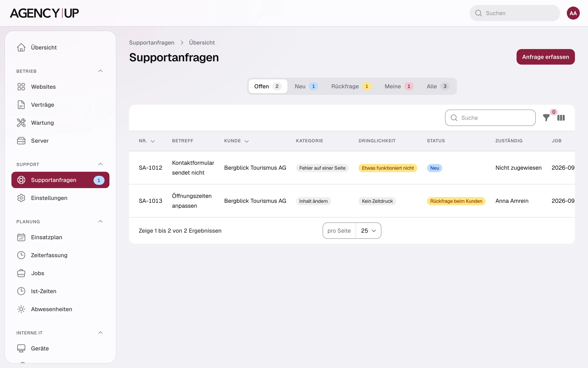Image resolution: width=588 pixels, height=368 pixels.
Task: Sort table by KUNDE column
Action: coord(236,141)
